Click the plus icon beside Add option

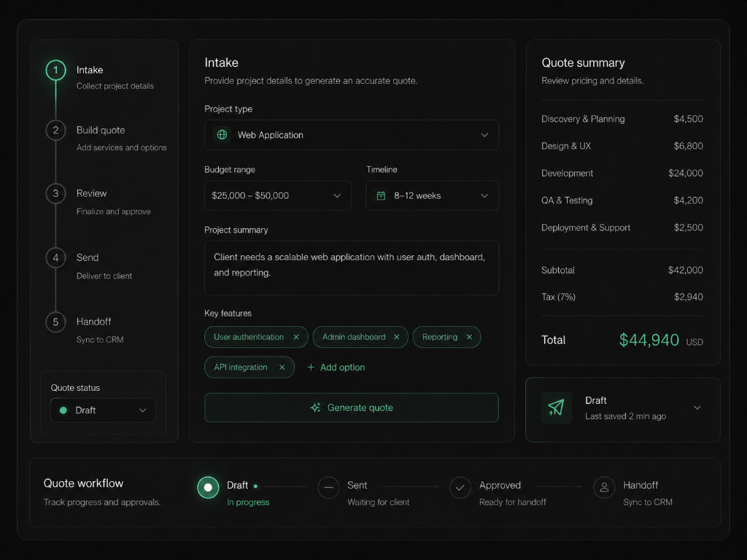tap(311, 367)
